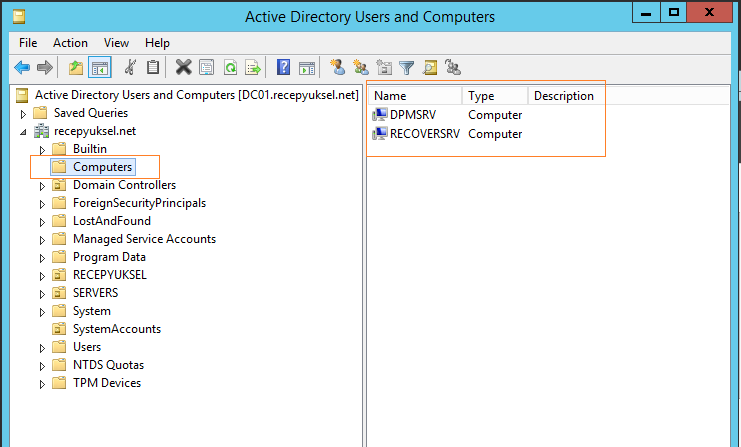Click the Delete X icon
This screenshot has height=447, width=741.
[183, 67]
